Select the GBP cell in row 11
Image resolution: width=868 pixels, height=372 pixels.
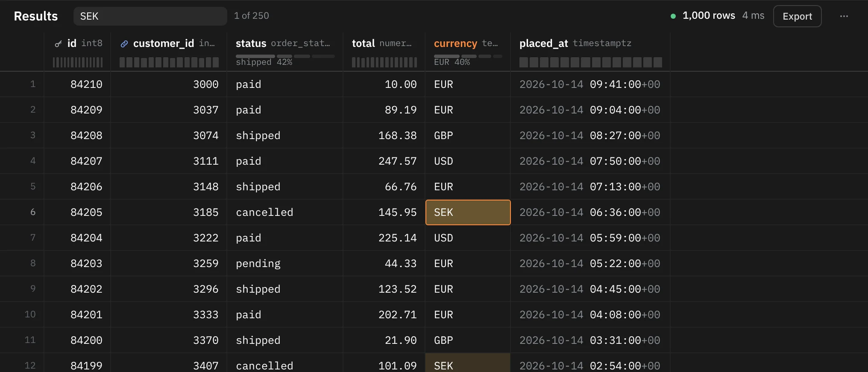coord(468,340)
